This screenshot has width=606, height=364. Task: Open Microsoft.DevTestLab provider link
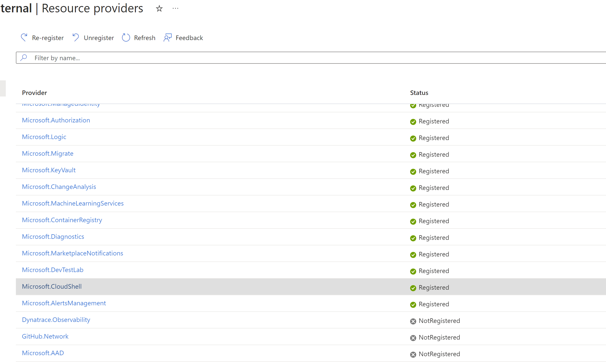click(53, 270)
